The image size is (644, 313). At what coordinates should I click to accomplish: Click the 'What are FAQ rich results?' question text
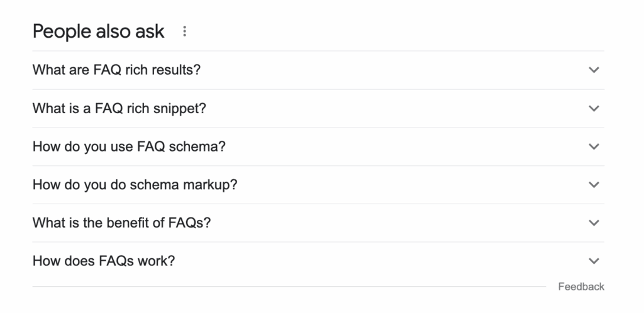tap(116, 70)
